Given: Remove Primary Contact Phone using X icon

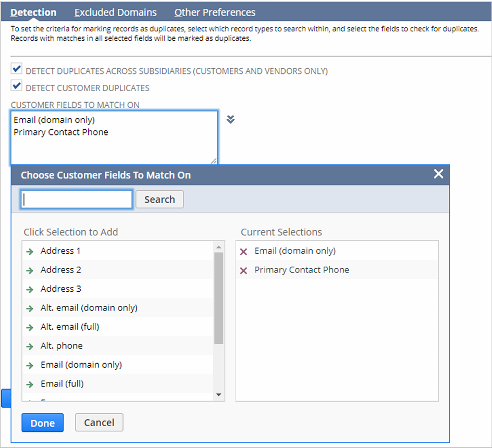Looking at the screenshot, I should coord(243,270).
